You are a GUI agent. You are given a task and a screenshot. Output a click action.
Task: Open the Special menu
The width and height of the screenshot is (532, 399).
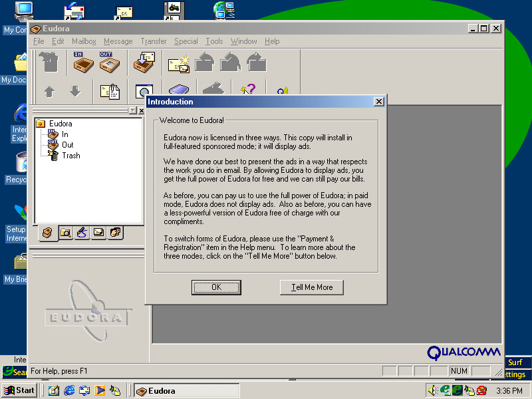pos(186,41)
